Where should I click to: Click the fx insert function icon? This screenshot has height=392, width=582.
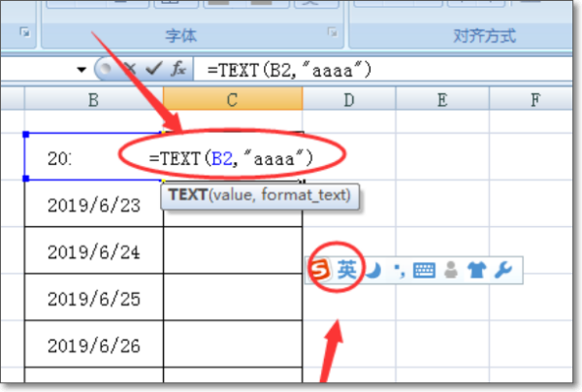[178, 70]
